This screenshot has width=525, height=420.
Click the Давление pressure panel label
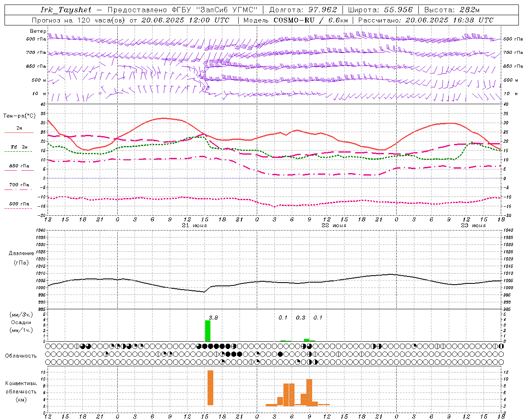point(21,253)
